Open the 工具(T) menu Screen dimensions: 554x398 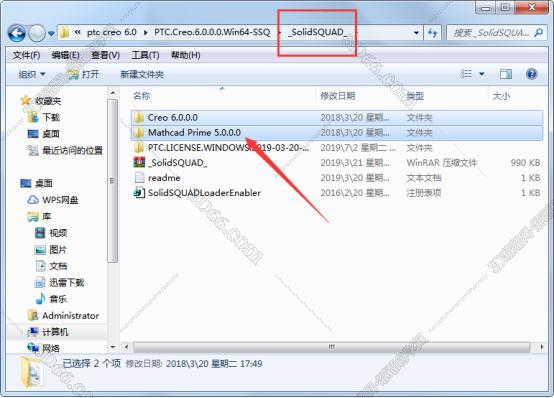146,55
